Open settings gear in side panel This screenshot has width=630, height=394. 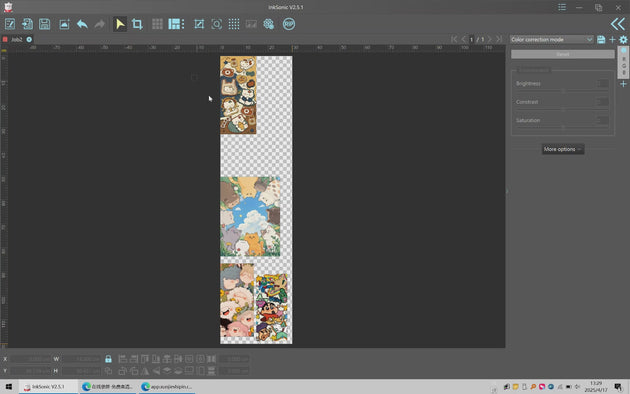(623, 39)
